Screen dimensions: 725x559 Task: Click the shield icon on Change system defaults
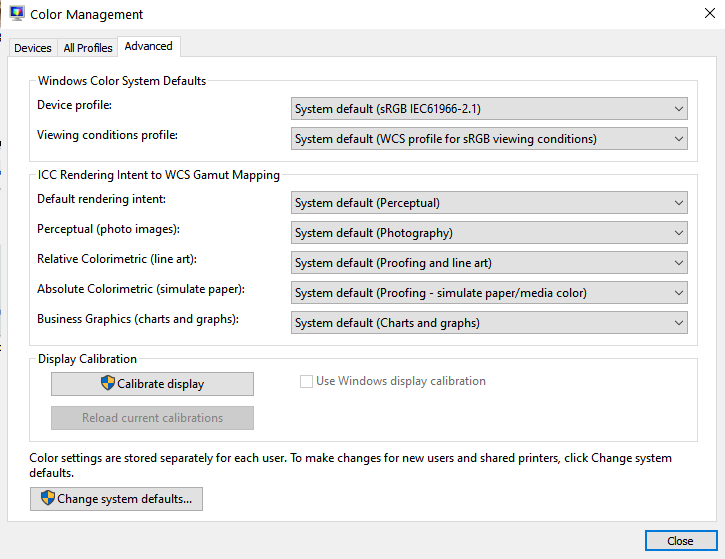48,498
